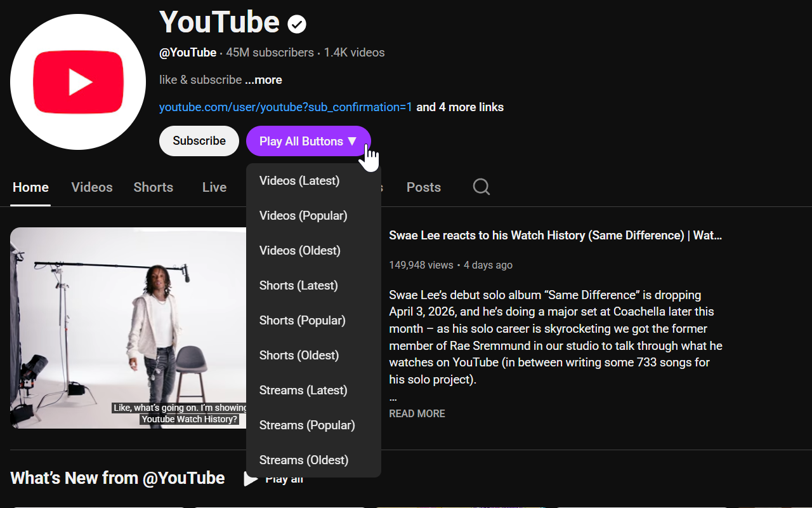Play Streams (Popular) from the menu
812x508 pixels.
coord(313,425)
